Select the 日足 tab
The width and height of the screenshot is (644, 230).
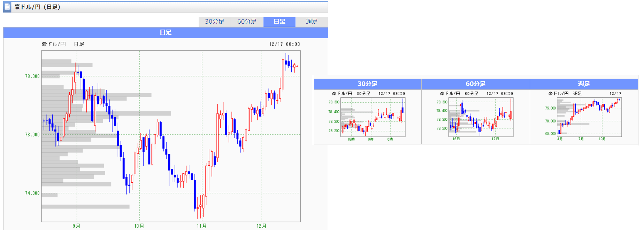click(x=279, y=22)
